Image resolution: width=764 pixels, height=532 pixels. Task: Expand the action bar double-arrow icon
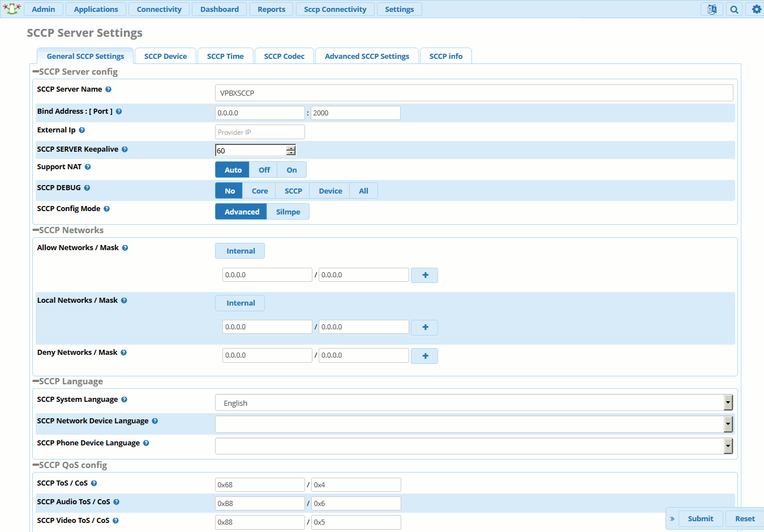(x=672, y=518)
